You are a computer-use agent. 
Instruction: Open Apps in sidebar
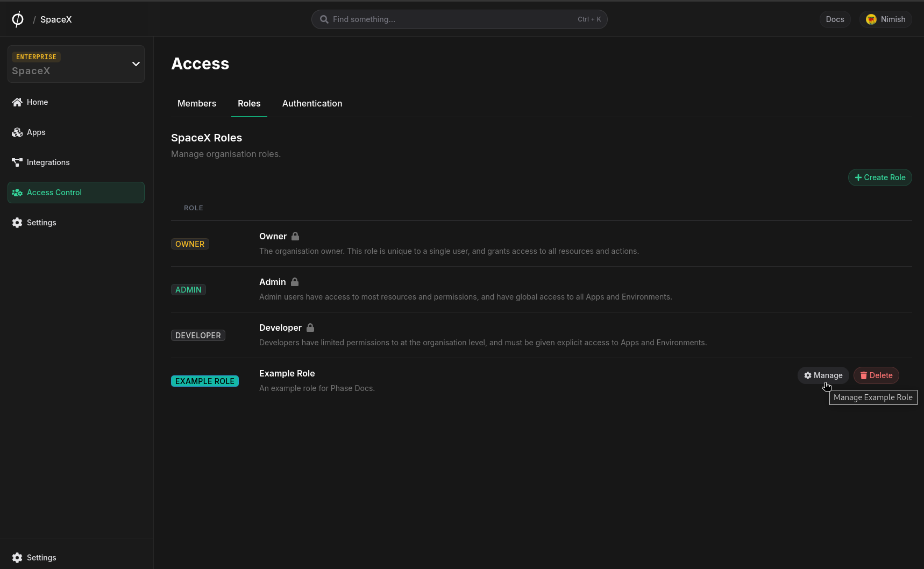click(x=76, y=132)
